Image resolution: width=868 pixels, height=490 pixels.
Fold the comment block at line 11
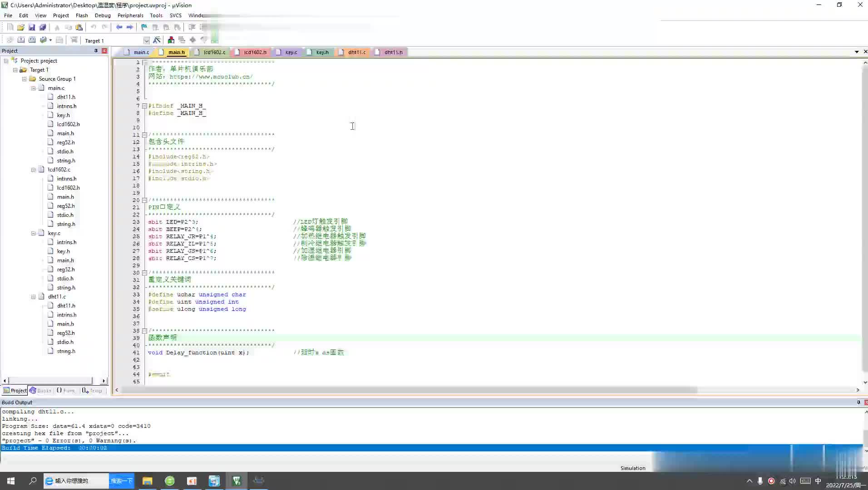tap(144, 135)
